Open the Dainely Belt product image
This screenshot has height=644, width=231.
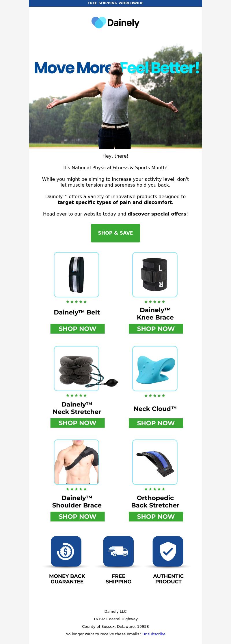coord(77,275)
